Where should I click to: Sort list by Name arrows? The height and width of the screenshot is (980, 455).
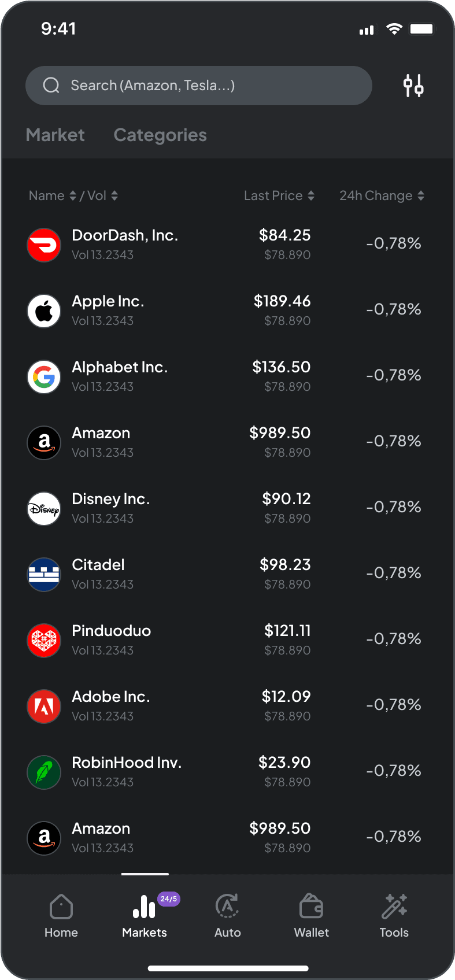click(x=73, y=196)
